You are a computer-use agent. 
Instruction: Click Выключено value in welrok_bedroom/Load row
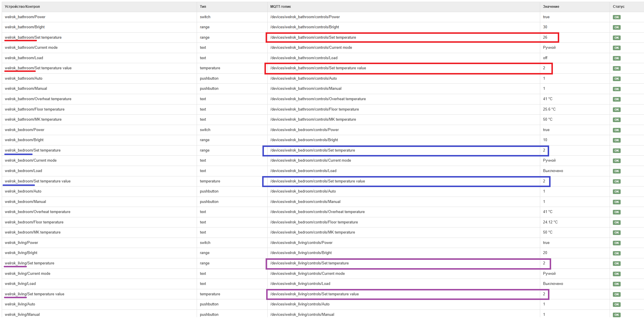click(x=553, y=171)
